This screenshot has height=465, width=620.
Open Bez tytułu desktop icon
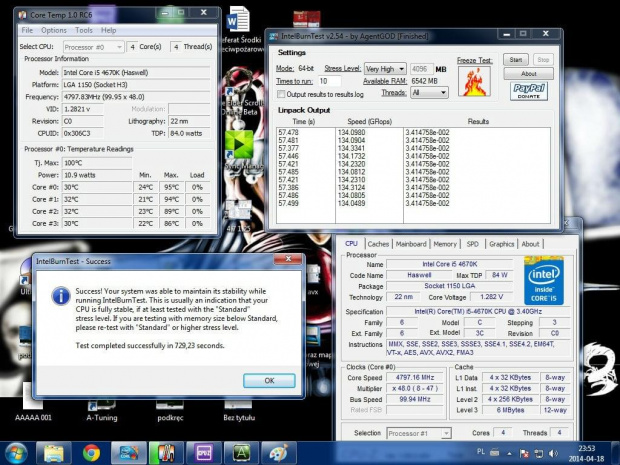(x=239, y=410)
